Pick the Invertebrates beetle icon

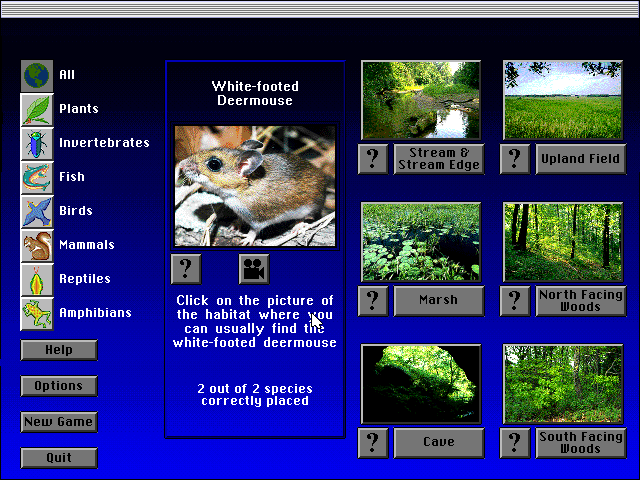(x=37, y=144)
